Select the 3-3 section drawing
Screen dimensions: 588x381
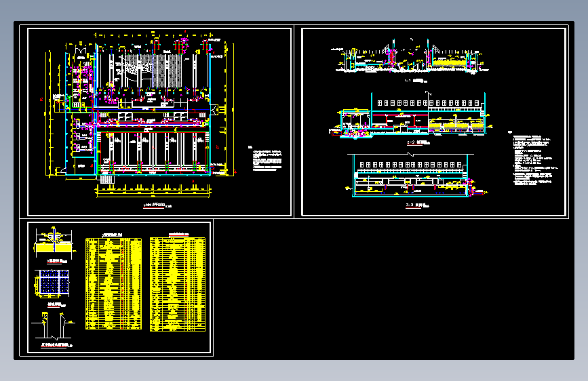click(417, 175)
